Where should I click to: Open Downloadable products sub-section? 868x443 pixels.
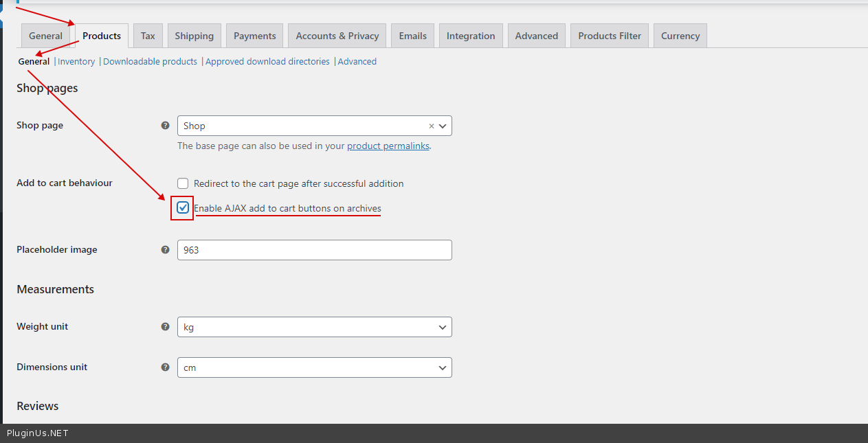pyautogui.click(x=150, y=62)
